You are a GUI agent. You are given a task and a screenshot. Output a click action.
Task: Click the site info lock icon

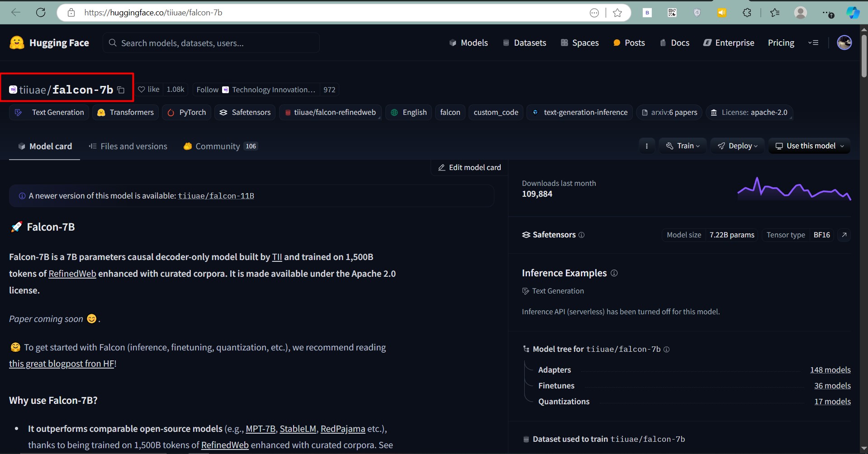click(71, 13)
